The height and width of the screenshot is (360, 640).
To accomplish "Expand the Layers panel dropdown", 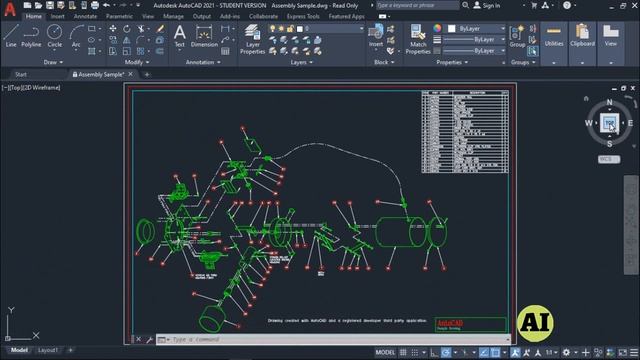I will click(301, 62).
